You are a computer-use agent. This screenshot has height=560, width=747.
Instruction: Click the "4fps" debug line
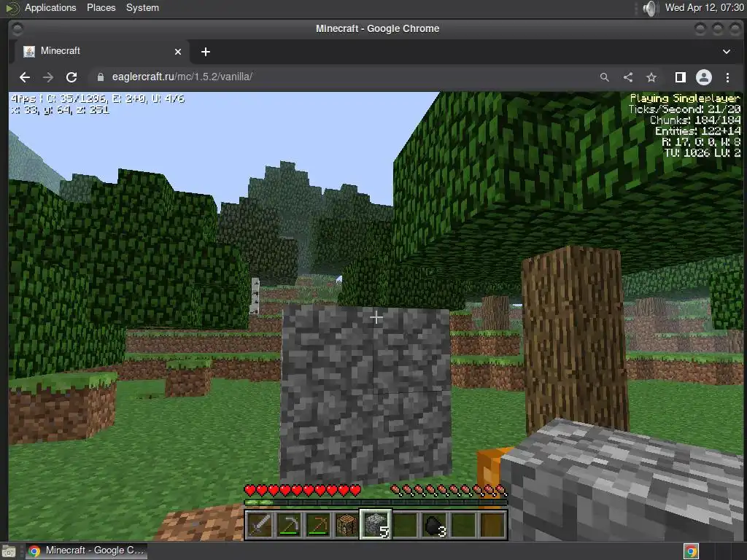click(98, 99)
